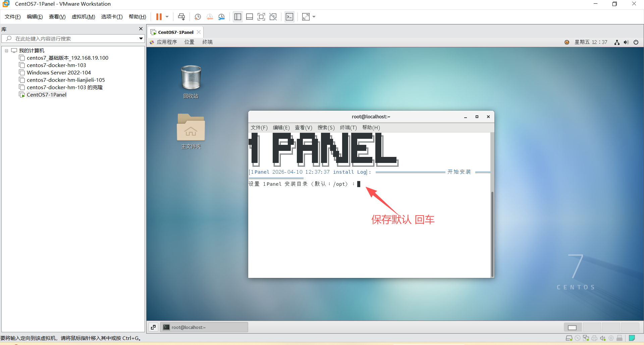Open terminal 终端(T) menu
The image size is (644, 345).
(x=348, y=127)
